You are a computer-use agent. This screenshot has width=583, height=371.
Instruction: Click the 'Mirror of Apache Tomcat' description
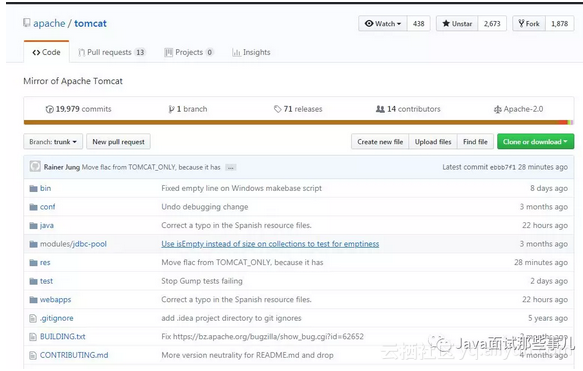(73, 81)
